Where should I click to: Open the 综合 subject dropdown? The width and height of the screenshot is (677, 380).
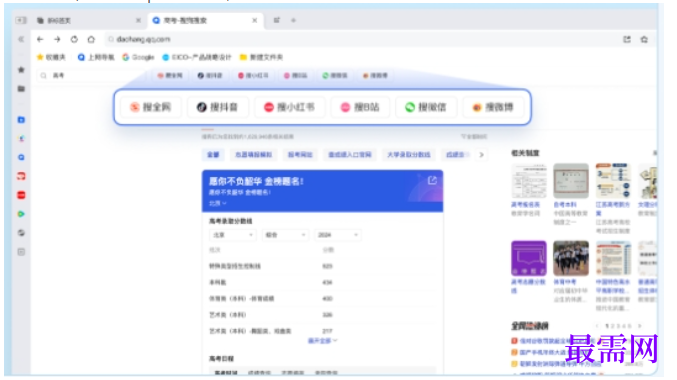coord(285,235)
